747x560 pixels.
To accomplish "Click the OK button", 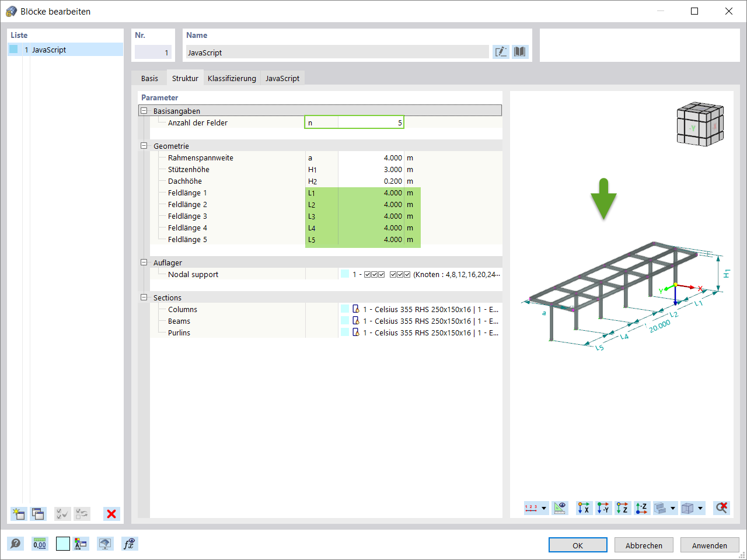I will click(x=578, y=545).
